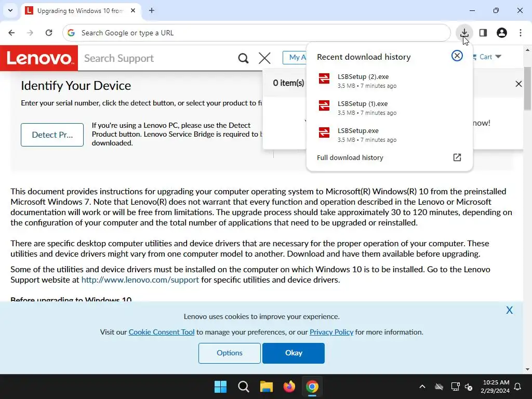Screen dimensions: 532x399
Task: Click file icon of LSBSetup.exe
Action: click(x=324, y=132)
